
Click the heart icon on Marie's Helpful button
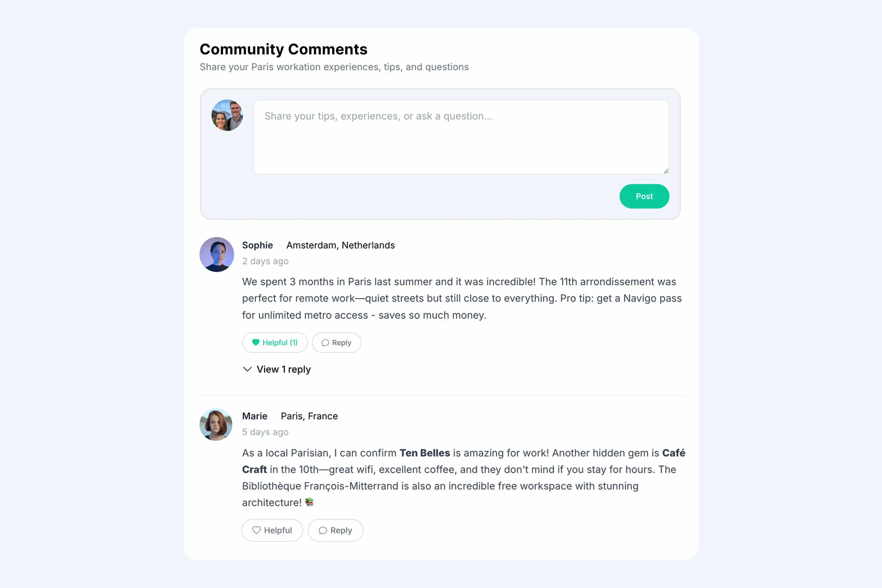(x=257, y=530)
